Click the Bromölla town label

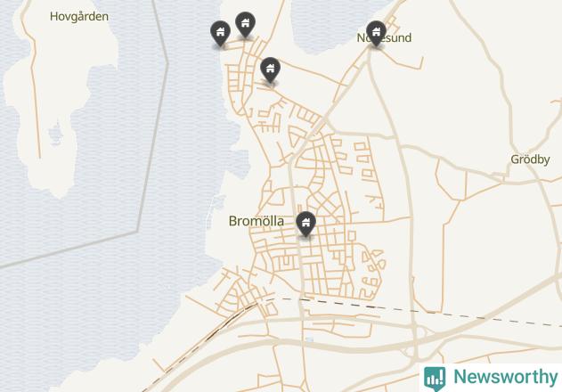(257, 221)
